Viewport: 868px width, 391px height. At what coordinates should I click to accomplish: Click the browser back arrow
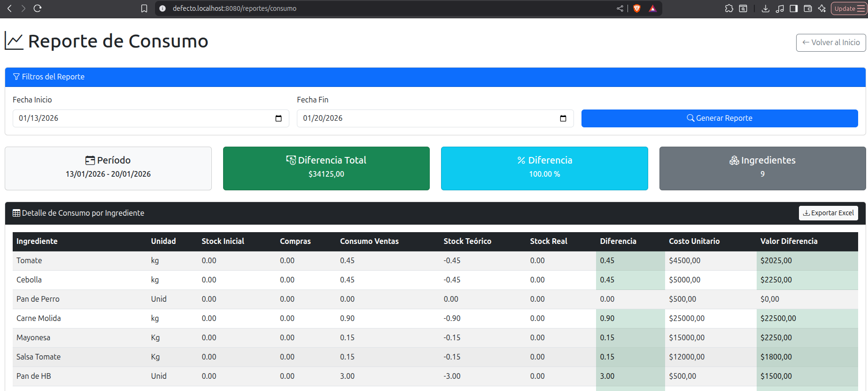(9, 8)
